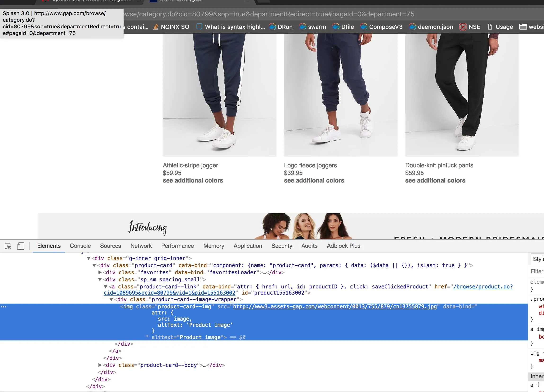Open the Usage bookmark page icon

(x=490, y=27)
